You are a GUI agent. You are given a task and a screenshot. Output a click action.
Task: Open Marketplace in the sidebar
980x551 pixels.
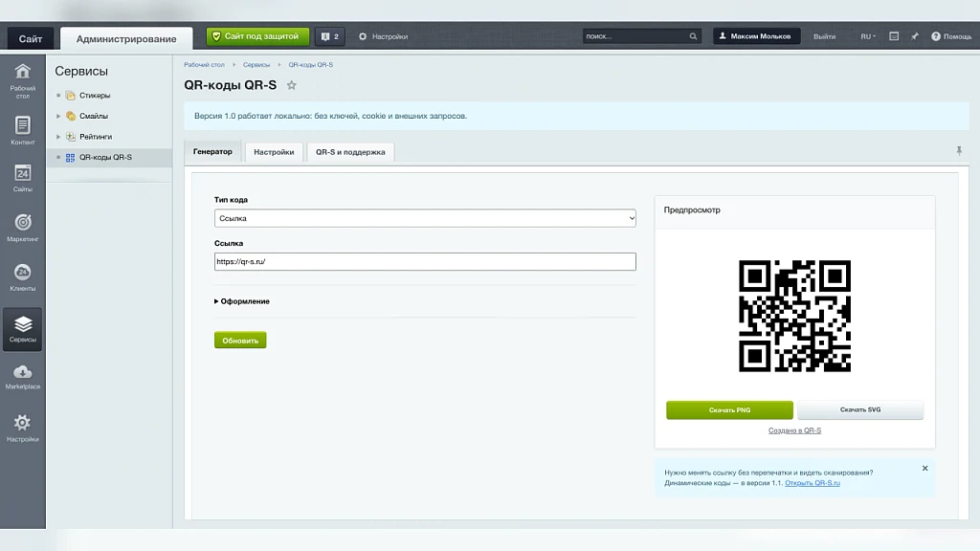pyautogui.click(x=23, y=377)
